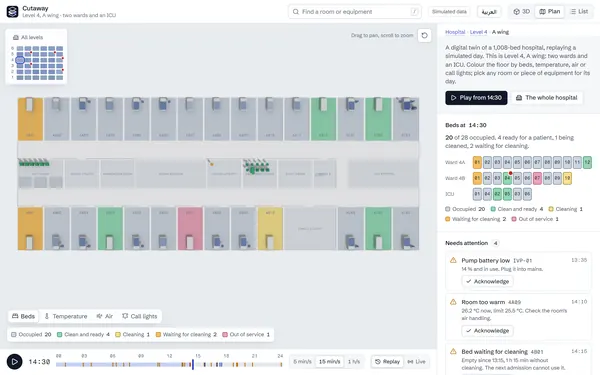The width and height of the screenshot is (600, 375).
Task: Click green equipment cluster in left middle room
Action: point(34,163)
